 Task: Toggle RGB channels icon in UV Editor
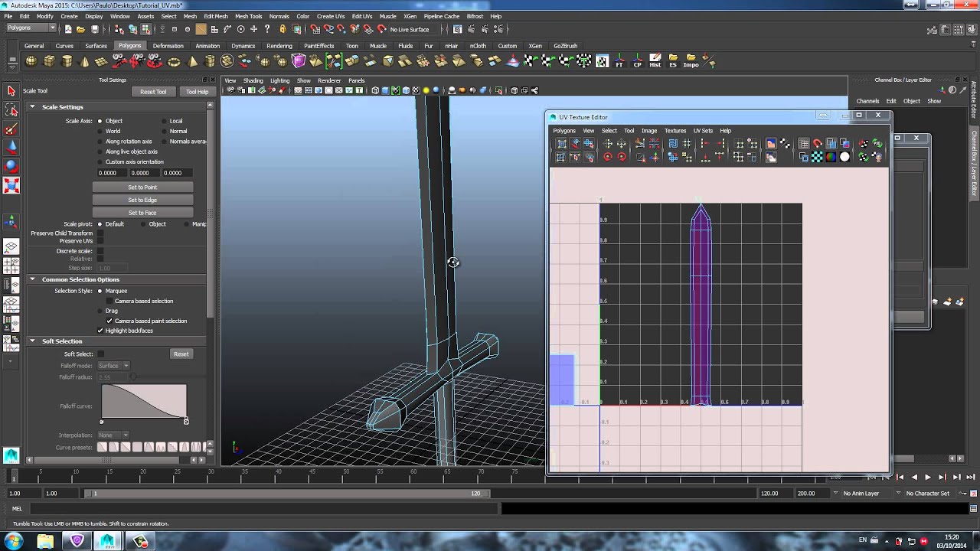coord(831,157)
